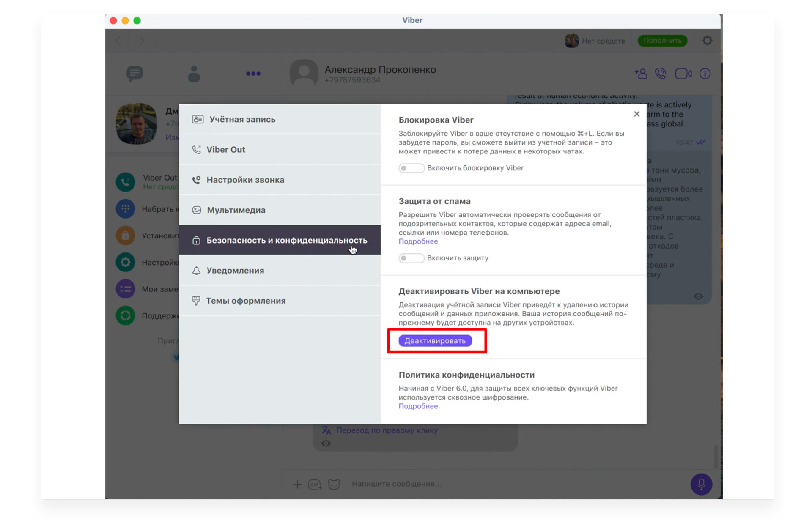Open the sticker cat face icon
The height and width of the screenshot is (523, 812).
[334, 484]
